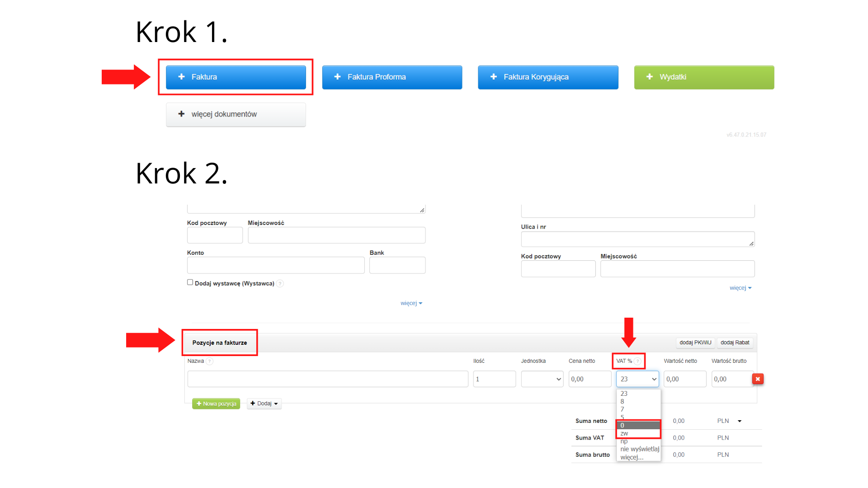Click the Konto account field
Image resolution: width=868 pixels, height=488 pixels.
click(x=276, y=265)
